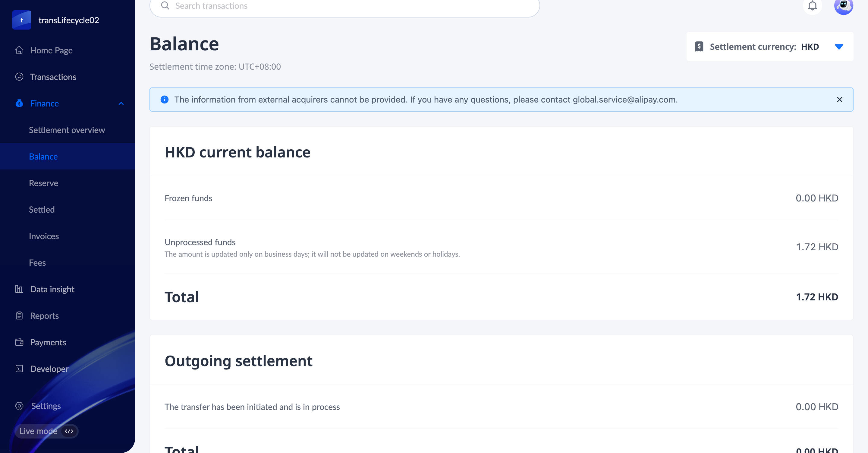The height and width of the screenshot is (453, 868).
Task: Open Data insight from the sidebar
Action: [x=52, y=289]
